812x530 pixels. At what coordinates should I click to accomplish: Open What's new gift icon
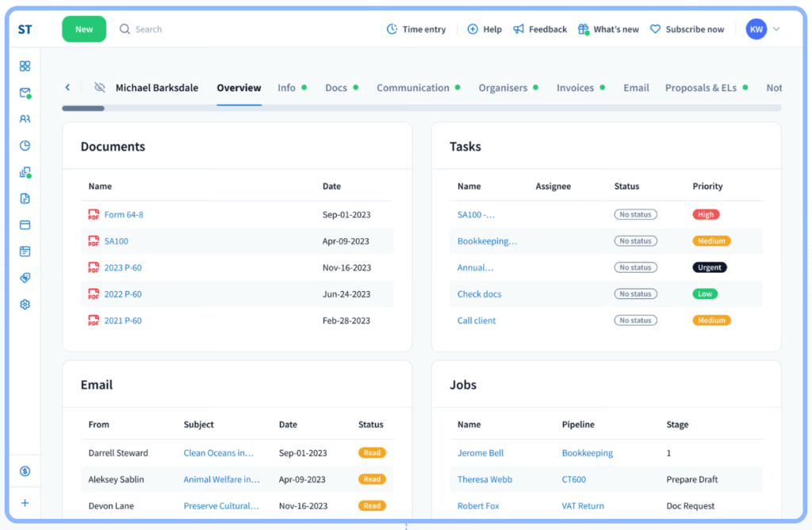(584, 29)
